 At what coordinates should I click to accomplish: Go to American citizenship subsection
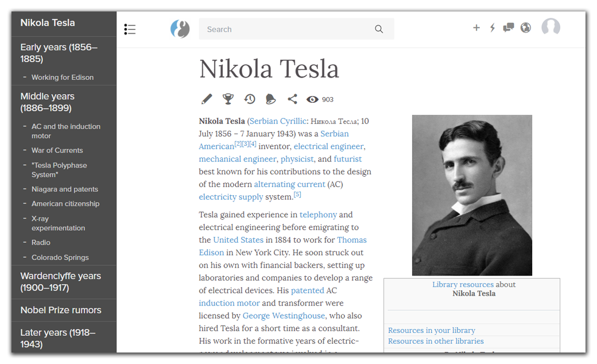(65, 204)
